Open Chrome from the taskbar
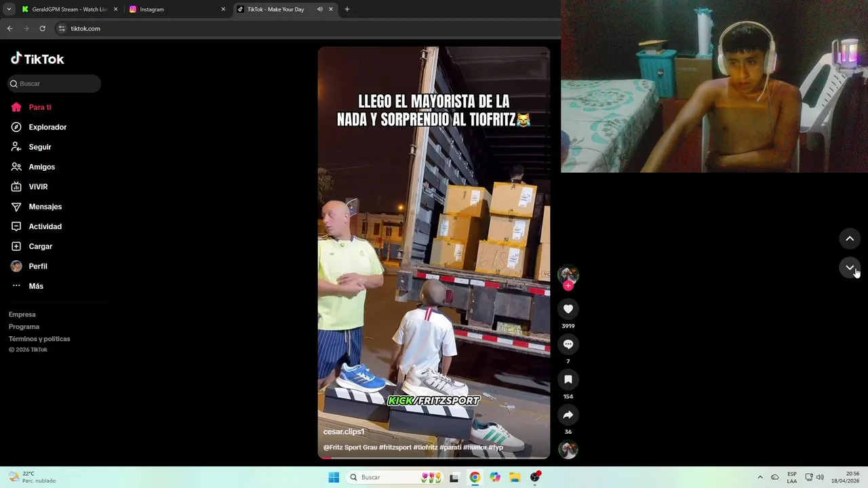Image resolution: width=868 pixels, height=488 pixels. (475, 477)
